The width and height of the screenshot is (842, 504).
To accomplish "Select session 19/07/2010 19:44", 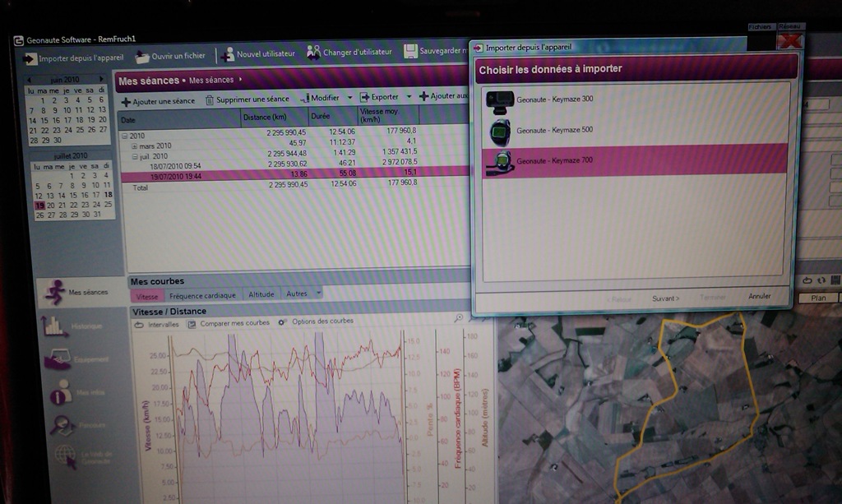I will click(x=295, y=174).
